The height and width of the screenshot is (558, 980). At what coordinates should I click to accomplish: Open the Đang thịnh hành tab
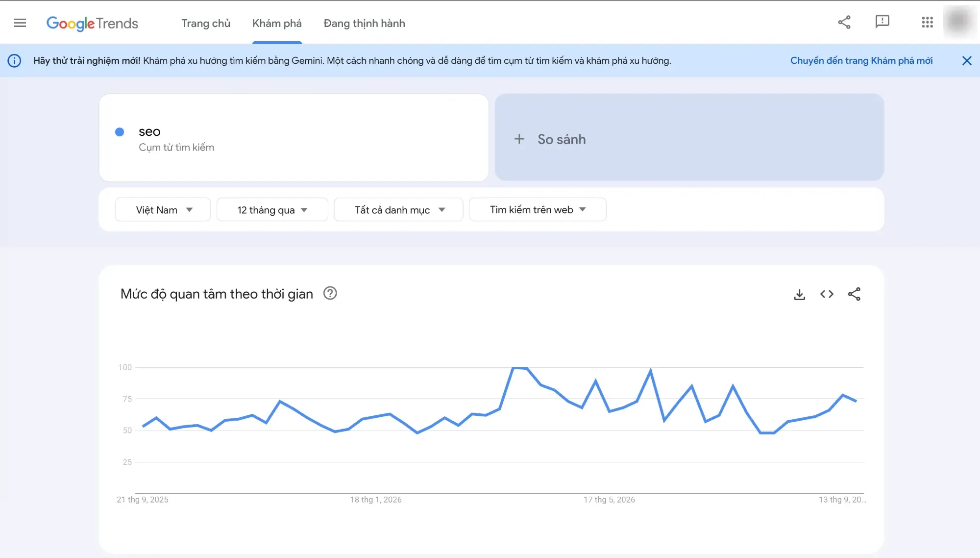pyautogui.click(x=365, y=24)
